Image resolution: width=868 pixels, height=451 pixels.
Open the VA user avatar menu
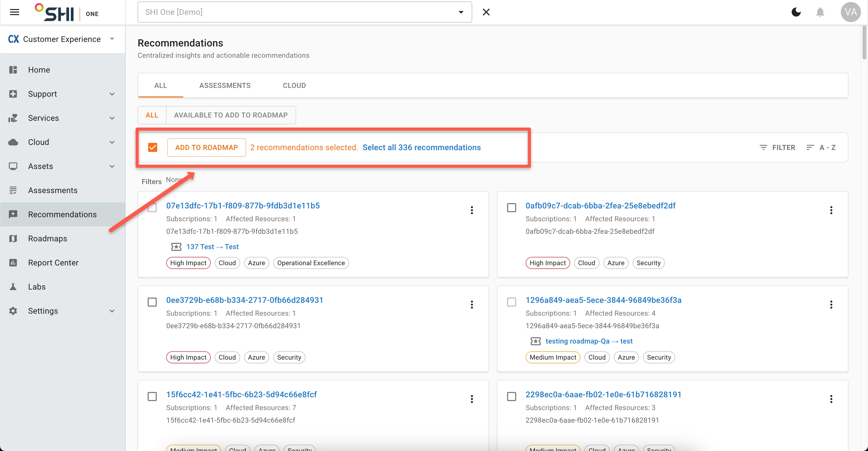point(850,12)
